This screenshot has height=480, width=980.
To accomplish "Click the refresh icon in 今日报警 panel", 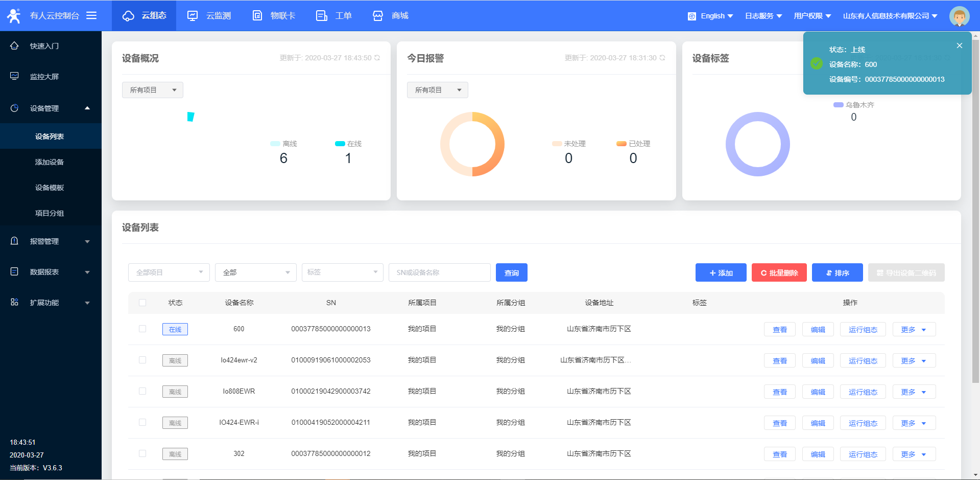I will [662, 58].
